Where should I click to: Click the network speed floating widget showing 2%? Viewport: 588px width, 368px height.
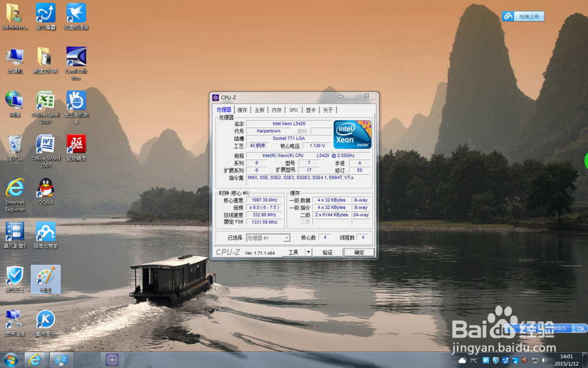click(x=546, y=328)
